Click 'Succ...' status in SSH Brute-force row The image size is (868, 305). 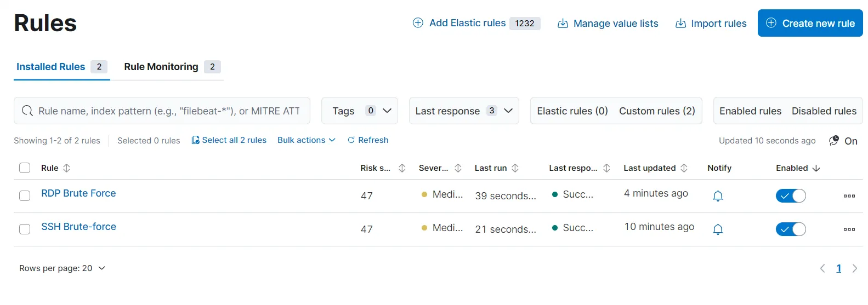[578, 228]
